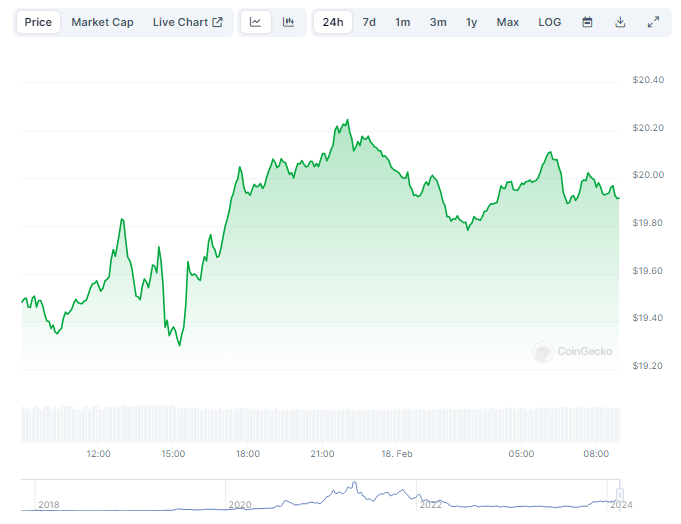Open the Live Chart external link
This screenshot has height=524, width=681.
[187, 22]
